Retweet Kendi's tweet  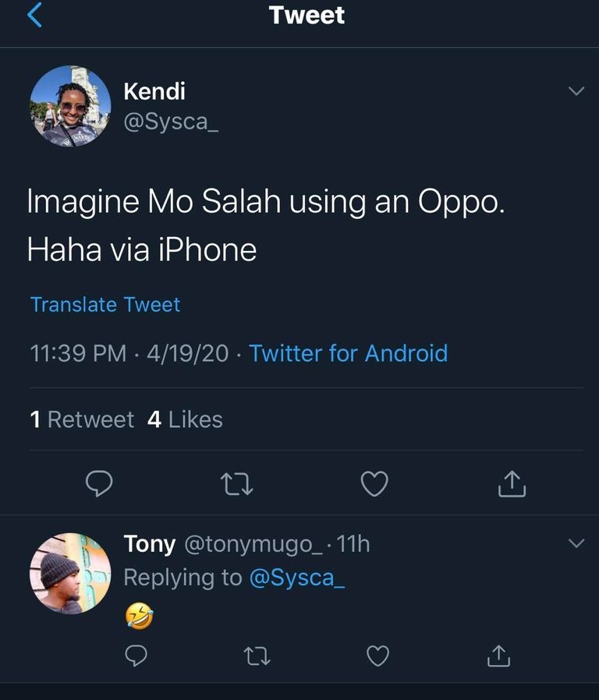pyautogui.click(x=237, y=483)
